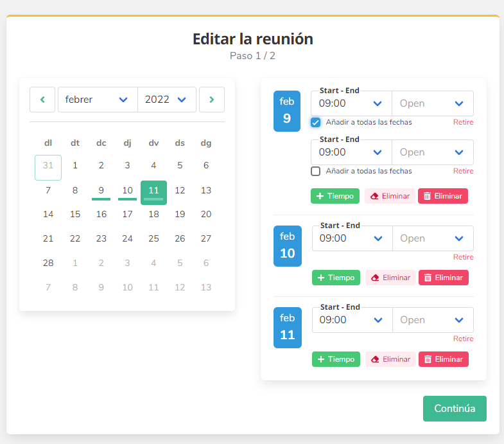Click the pink eraser Eliminar button for feb 11

(x=390, y=359)
